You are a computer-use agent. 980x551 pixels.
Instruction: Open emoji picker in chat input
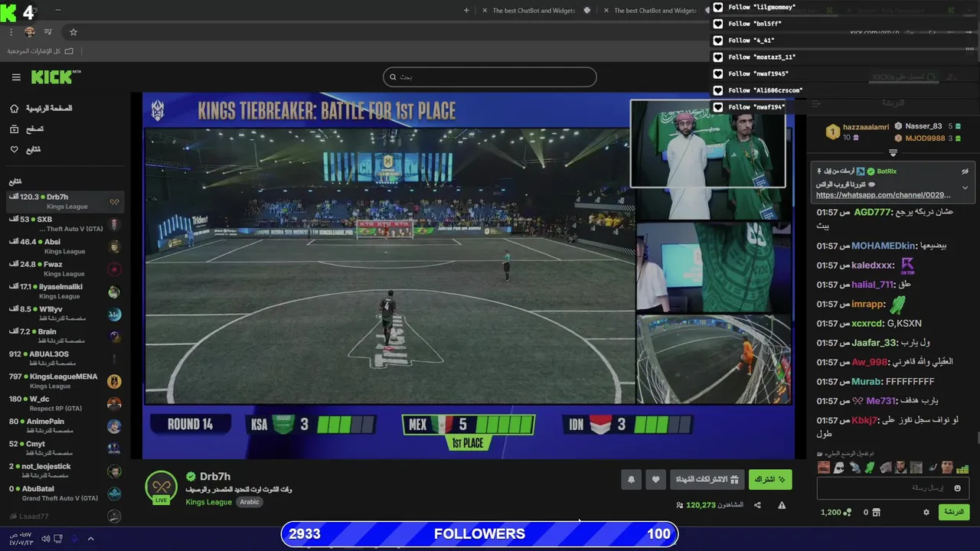pos(957,487)
